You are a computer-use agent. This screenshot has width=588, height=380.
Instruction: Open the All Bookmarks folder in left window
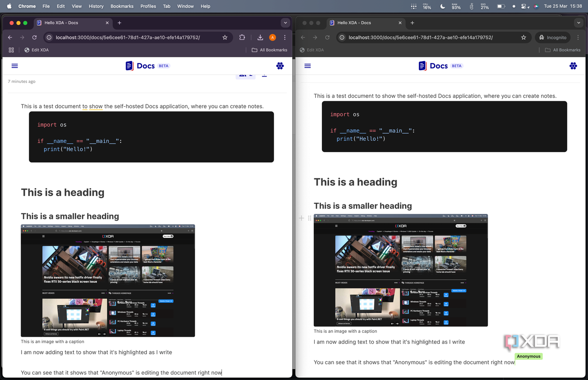269,50
